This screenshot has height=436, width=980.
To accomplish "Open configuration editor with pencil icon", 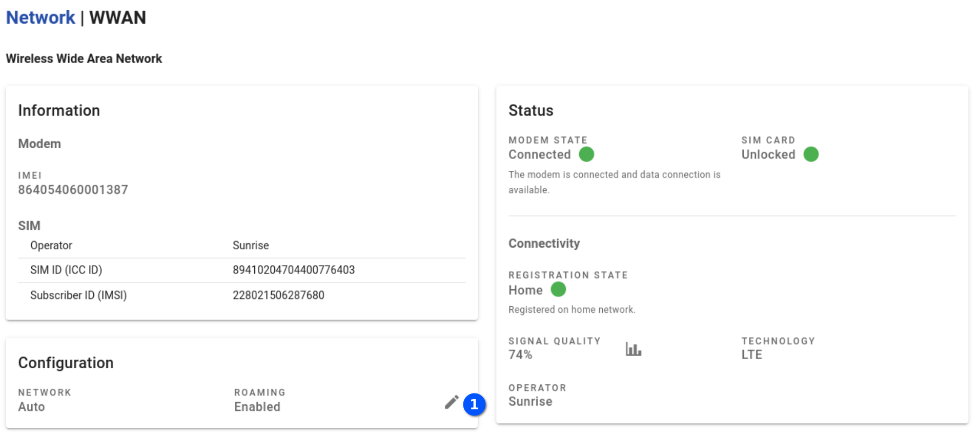I will pos(451,402).
